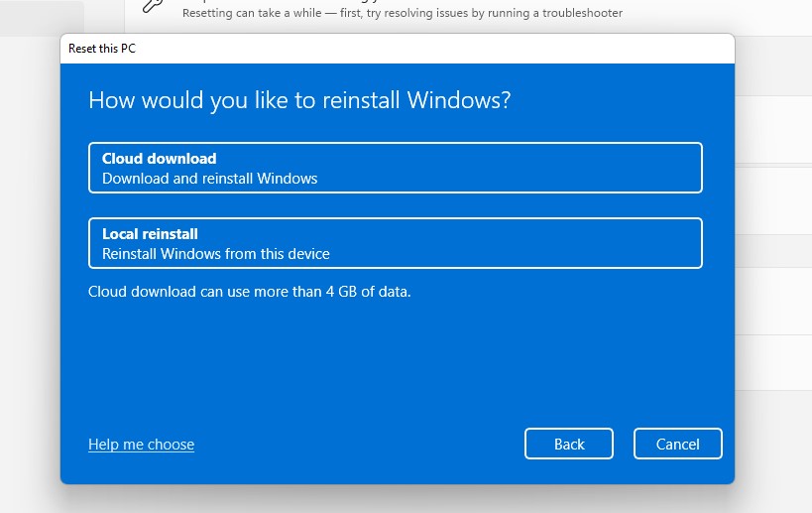Go Back in Reset this PC dialog
Screen dimensions: 812x513
coord(569,444)
